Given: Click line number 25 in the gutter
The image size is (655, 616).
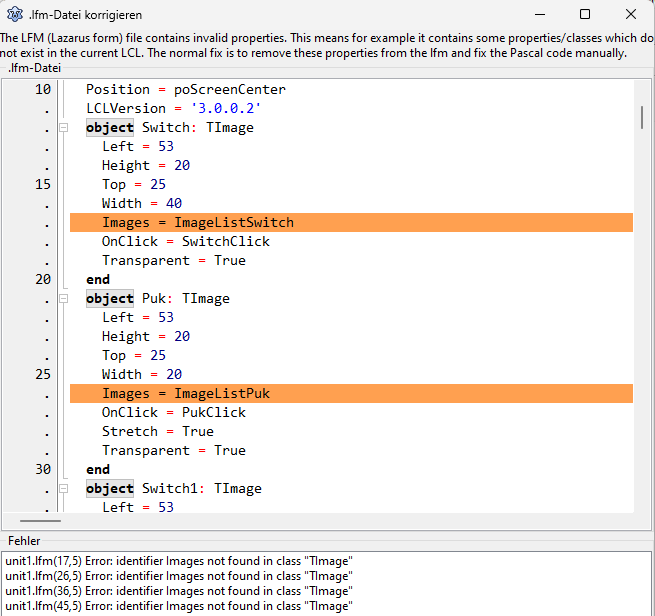Looking at the screenshot, I should [43, 374].
